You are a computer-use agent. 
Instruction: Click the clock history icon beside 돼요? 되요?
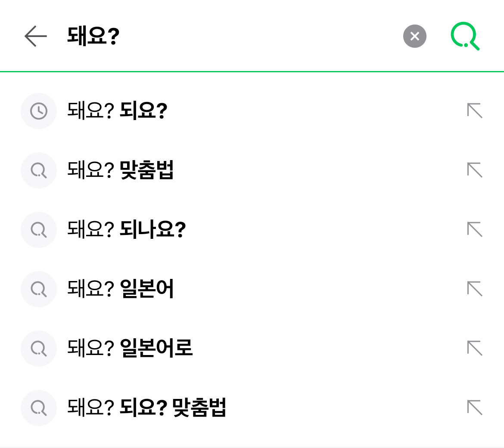click(x=39, y=111)
